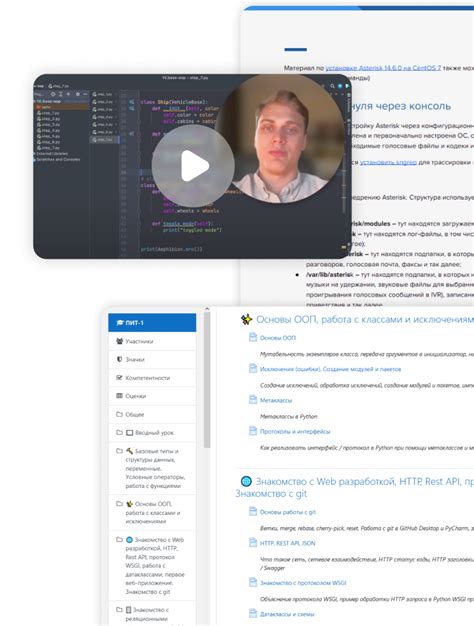The width and height of the screenshot is (474, 626).
Task: Click the '/var/lib/asterisk' bullet text
Action: tap(330, 275)
